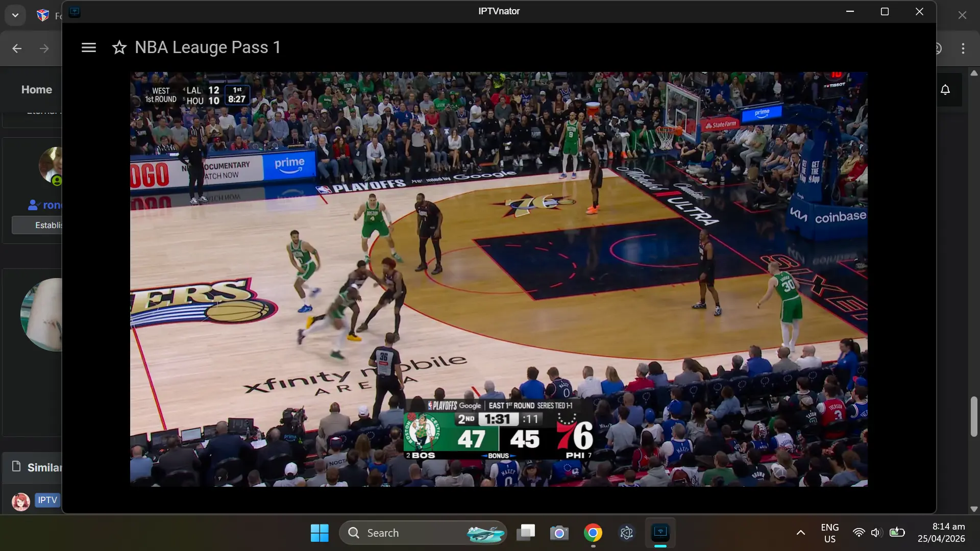Click the round image thumbnail in background page
Screen dimensions: 980x551
[x=41, y=315]
